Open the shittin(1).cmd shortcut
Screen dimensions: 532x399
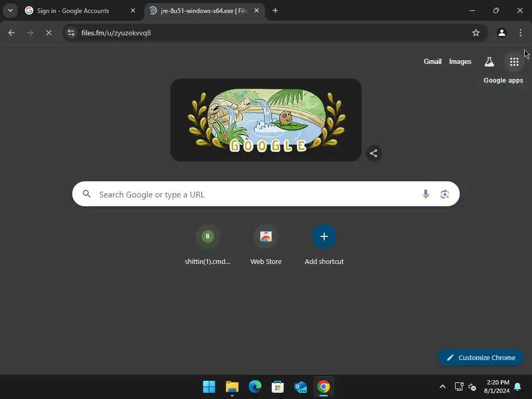tap(208, 245)
